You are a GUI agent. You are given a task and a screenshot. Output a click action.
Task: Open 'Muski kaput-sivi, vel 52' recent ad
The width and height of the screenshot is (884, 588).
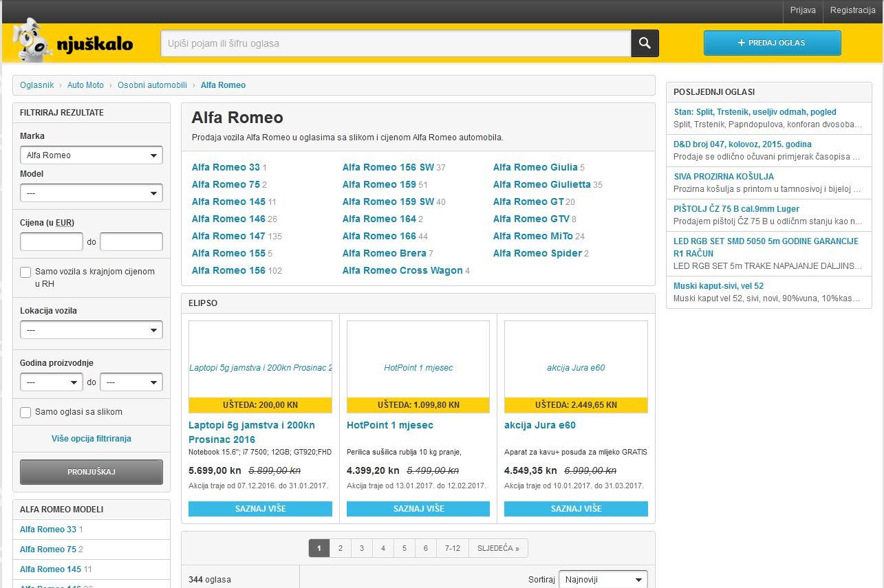[718, 286]
